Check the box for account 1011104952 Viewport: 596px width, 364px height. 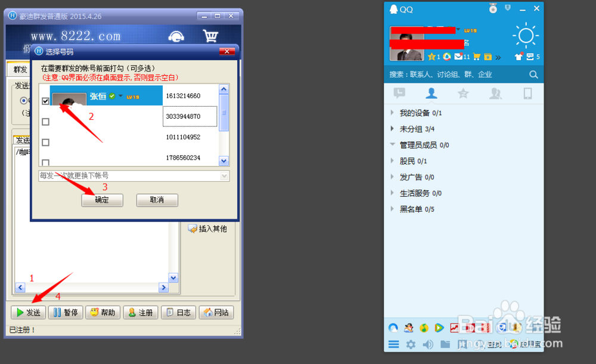46,142
